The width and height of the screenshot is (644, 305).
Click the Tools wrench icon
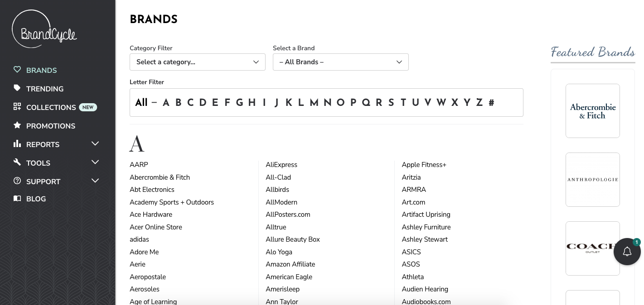[x=17, y=163]
